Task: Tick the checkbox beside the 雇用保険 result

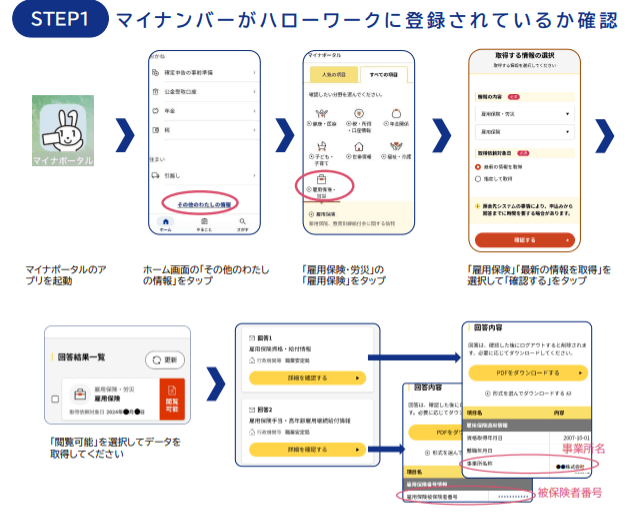Action: [x=54, y=397]
